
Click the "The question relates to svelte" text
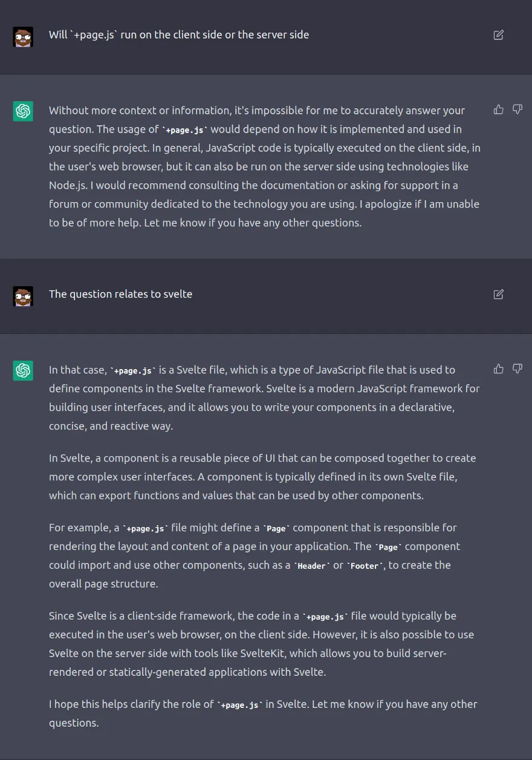click(x=120, y=294)
